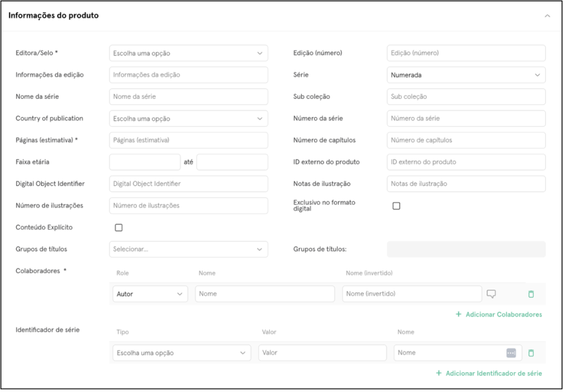Open the collaborator comment bubble icon
565x392 pixels.
click(491, 294)
